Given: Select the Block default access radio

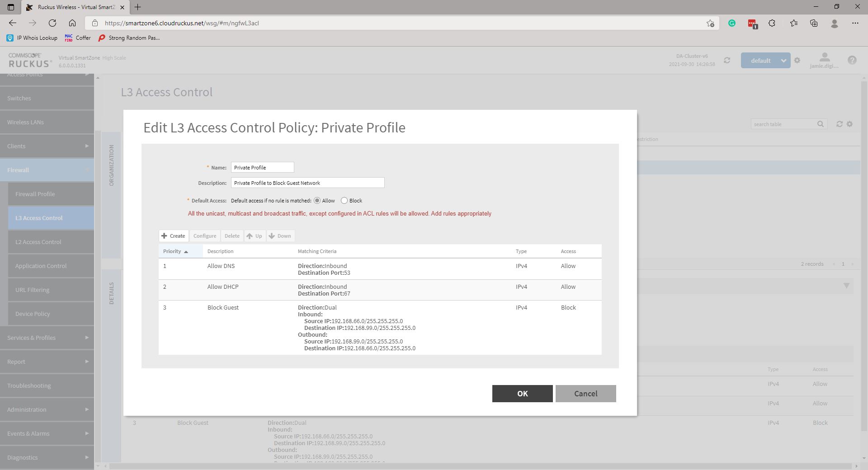Looking at the screenshot, I should click(x=344, y=201).
